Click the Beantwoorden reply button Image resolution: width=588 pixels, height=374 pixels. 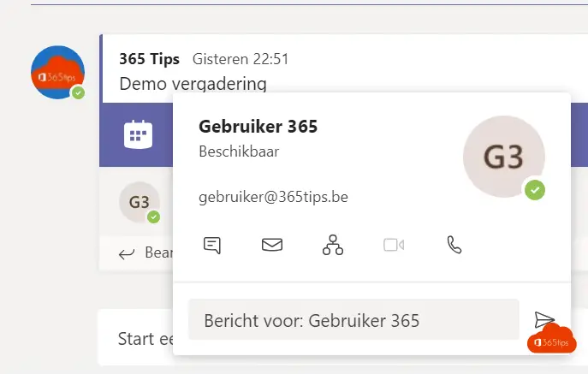tap(146, 253)
